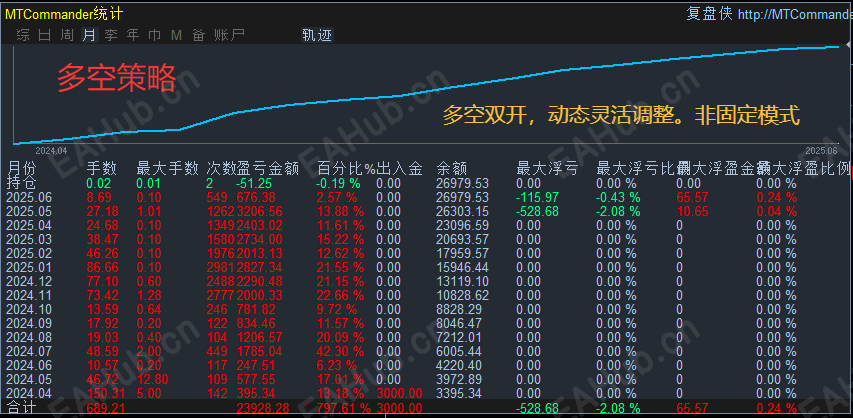The width and height of the screenshot is (853, 418).
Task: Switch to the 日 daily tab
Action: [45, 35]
